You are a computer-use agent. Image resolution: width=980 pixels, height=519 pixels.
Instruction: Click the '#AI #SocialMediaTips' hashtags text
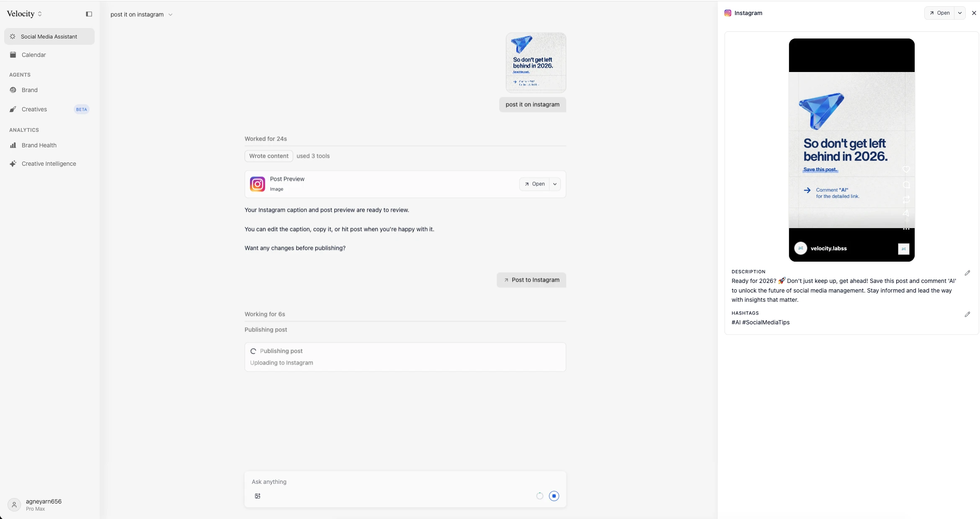(x=761, y=322)
